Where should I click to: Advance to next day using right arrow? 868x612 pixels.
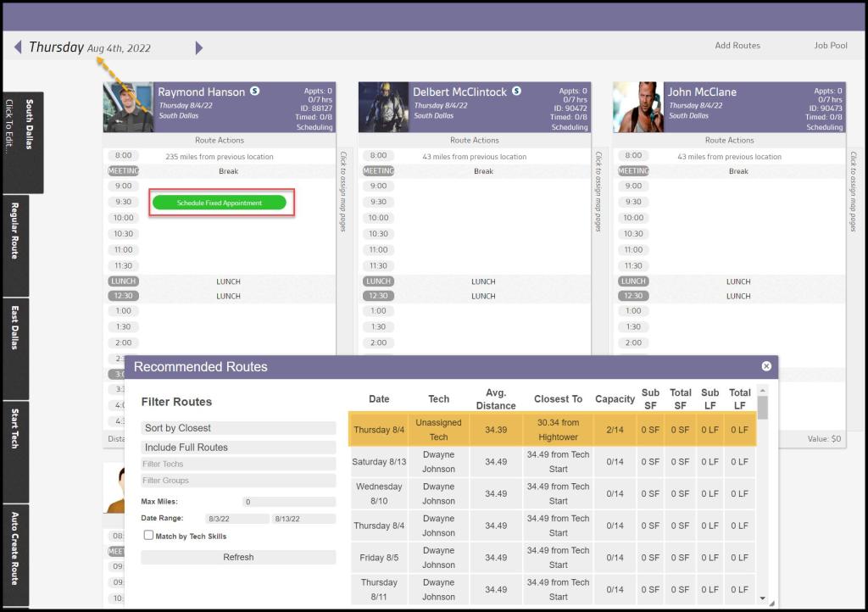[199, 48]
